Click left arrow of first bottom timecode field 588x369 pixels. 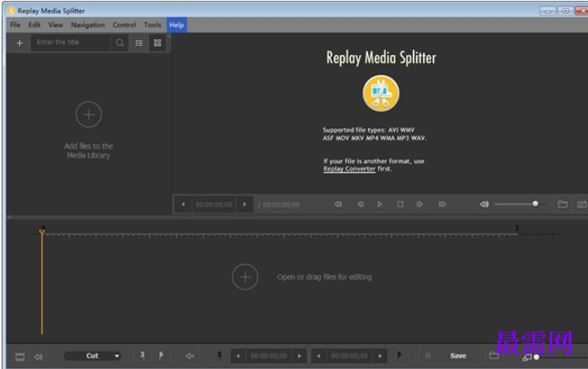[237, 356]
